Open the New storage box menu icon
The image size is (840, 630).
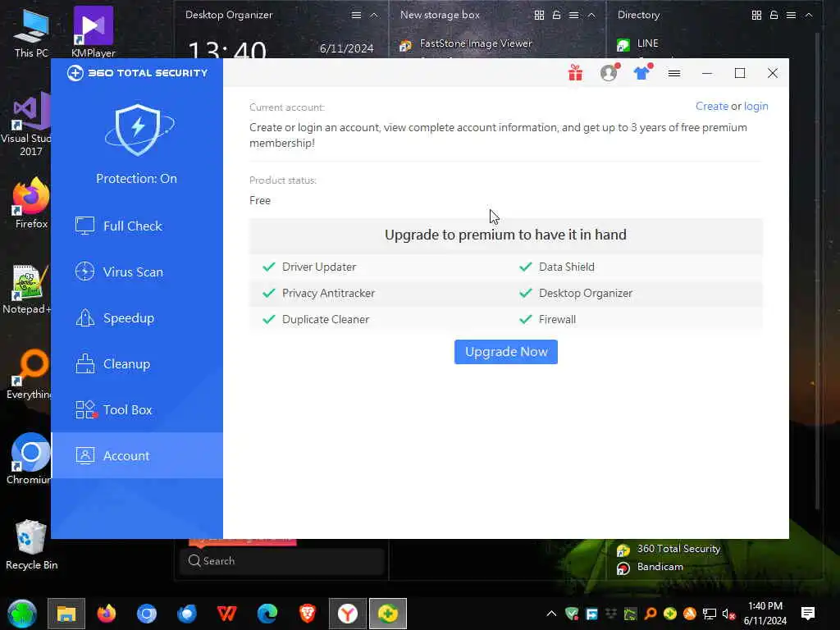tap(573, 15)
